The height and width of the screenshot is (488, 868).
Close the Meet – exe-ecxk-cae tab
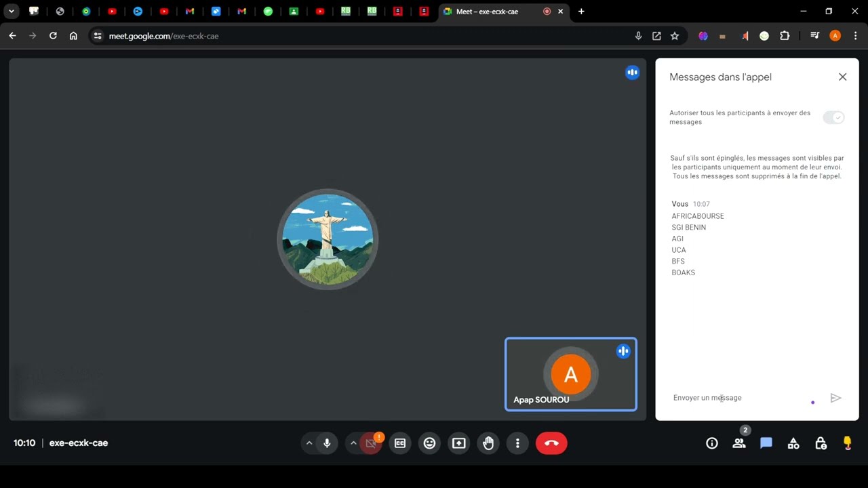(x=560, y=12)
